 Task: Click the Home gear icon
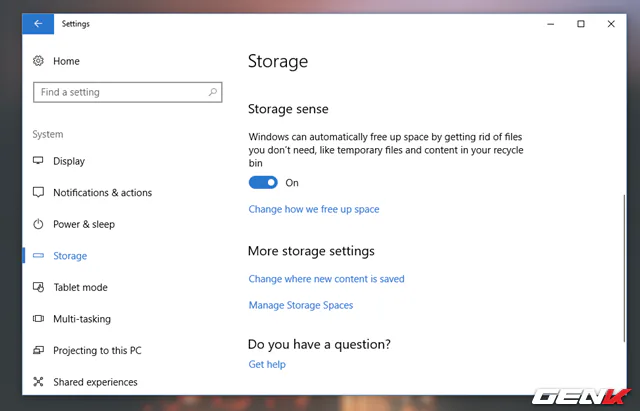point(38,61)
